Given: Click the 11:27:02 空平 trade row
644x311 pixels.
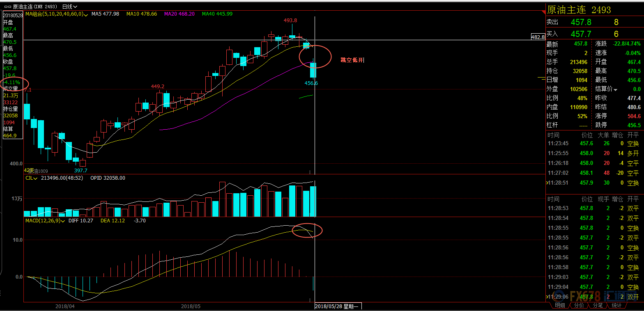Looking at the screenshot, I should pos(594,173).
